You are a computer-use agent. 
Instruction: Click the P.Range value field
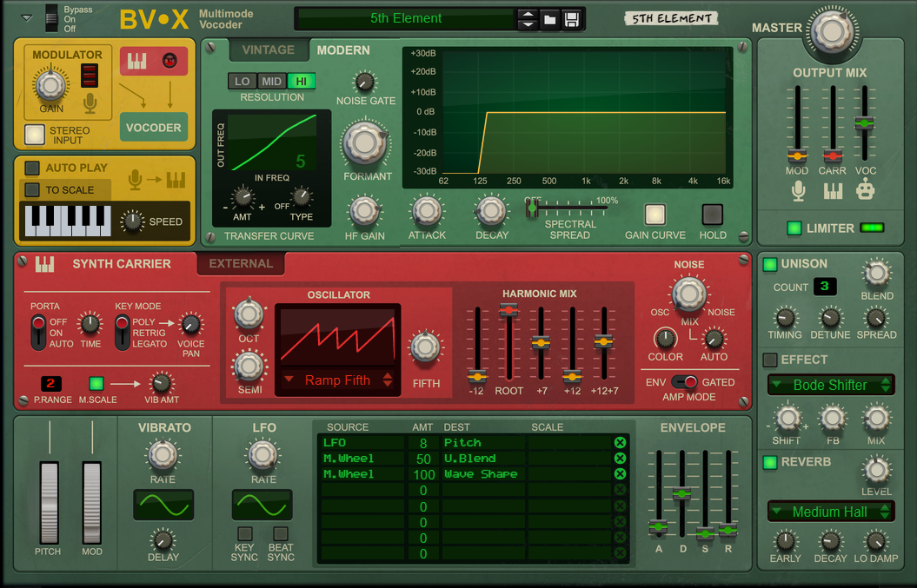click(x=51, y=383)
